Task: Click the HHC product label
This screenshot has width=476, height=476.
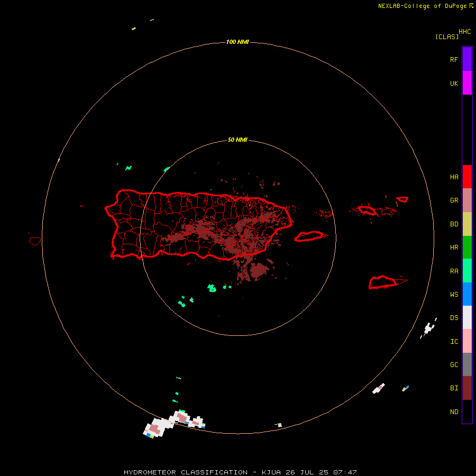Action: point(464,32)
